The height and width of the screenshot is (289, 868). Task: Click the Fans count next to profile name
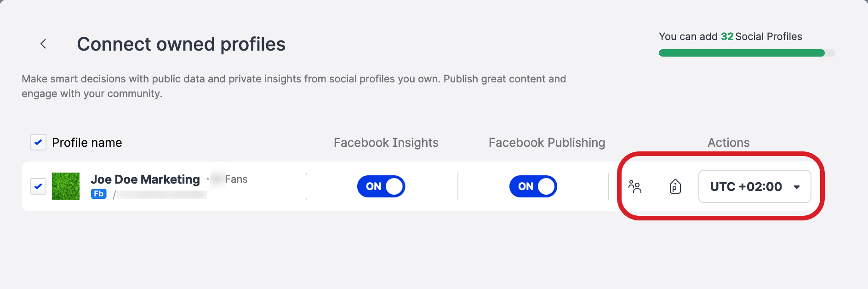click(237, 179)
